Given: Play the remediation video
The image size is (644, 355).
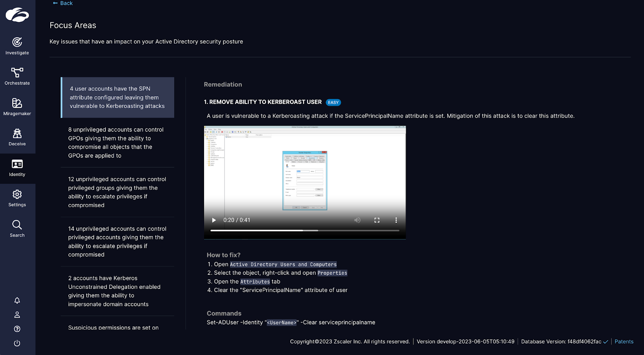Looking at the screenshot, I should (x=214, y=220).
